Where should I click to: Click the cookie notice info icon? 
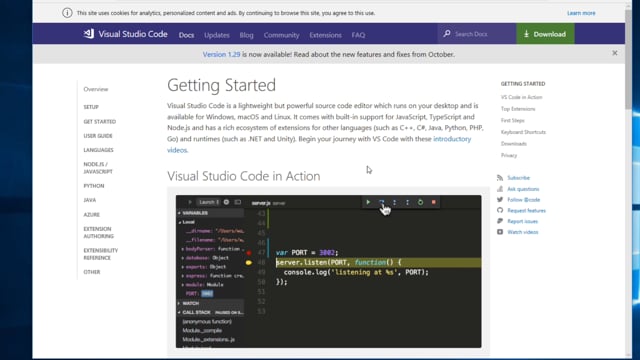pos(67,13)
